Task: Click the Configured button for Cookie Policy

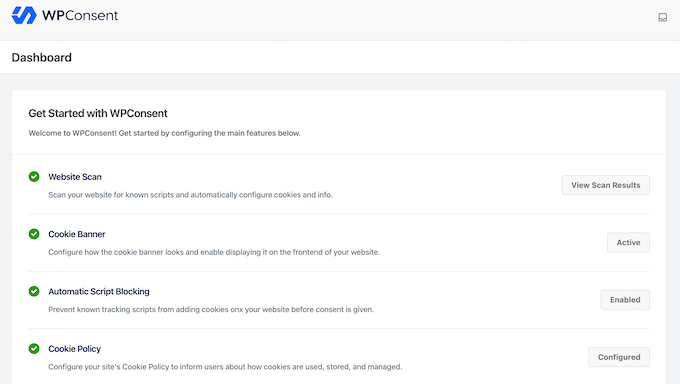Action: (619, 357)
